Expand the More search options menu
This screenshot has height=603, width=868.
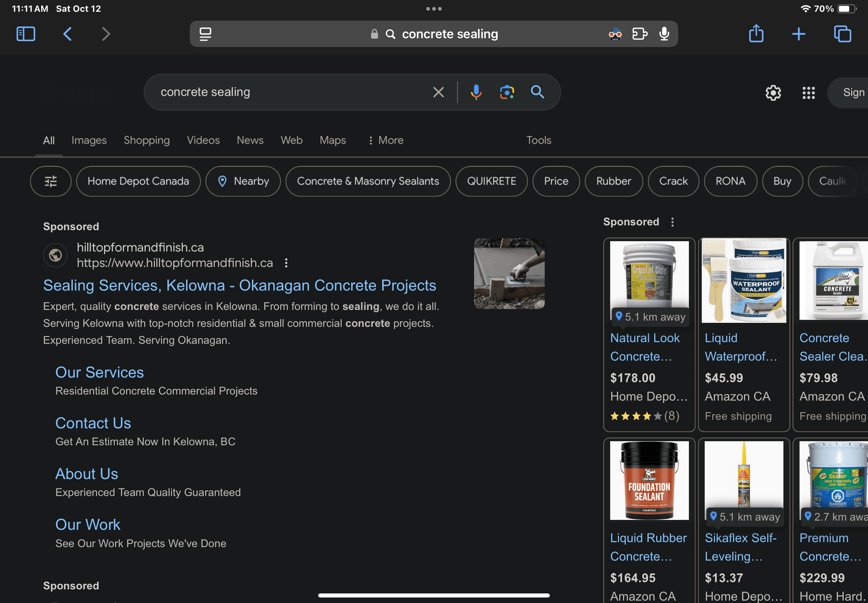[385, 140]
